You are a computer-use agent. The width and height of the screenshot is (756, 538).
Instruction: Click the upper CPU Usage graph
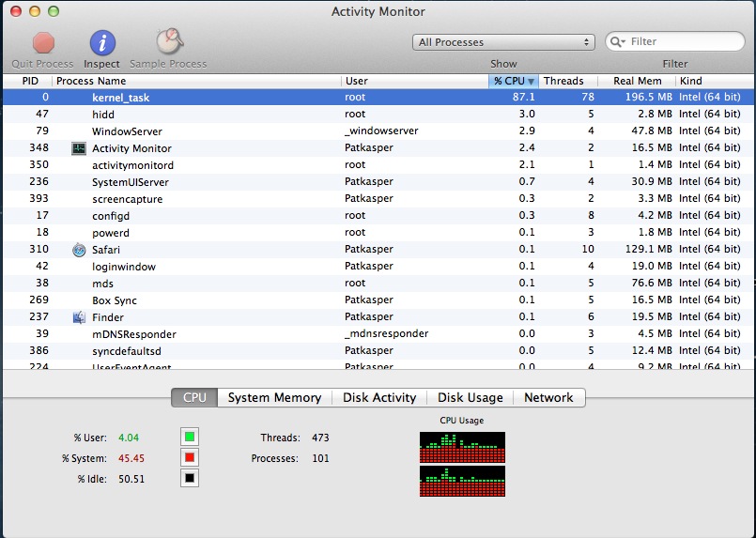pyautogui.click(x=462, y=447)
